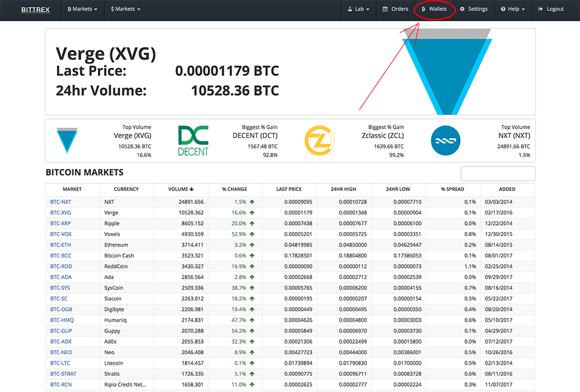Sort by VOLUME column header

click(x=181, y=189)
